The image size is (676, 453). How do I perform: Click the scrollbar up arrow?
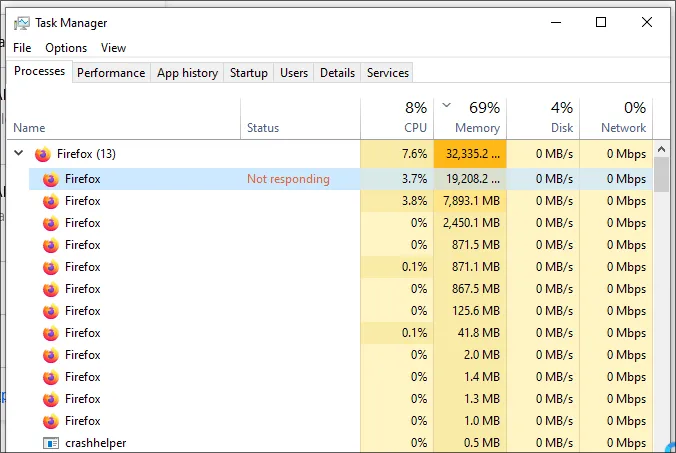pos(661,150)
